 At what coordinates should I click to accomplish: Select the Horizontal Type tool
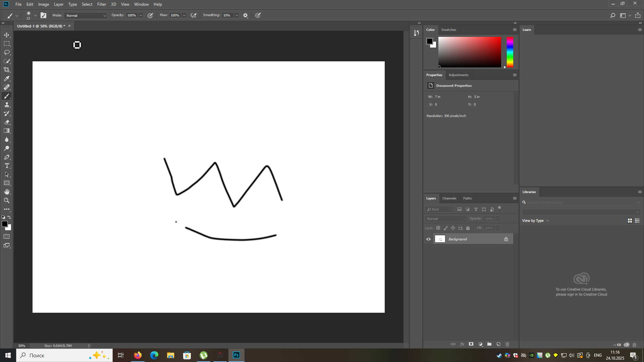click(7, 166)
